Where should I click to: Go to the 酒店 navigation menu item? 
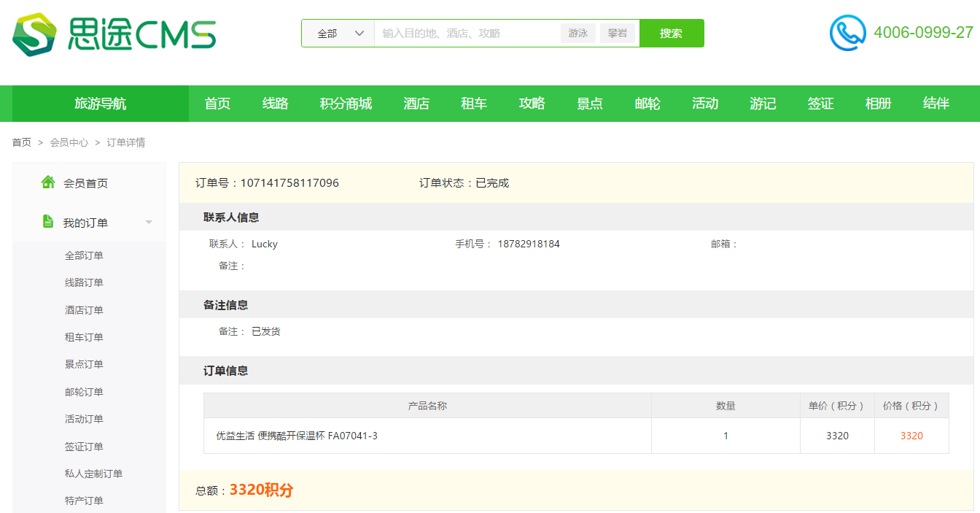pos(416,104)
